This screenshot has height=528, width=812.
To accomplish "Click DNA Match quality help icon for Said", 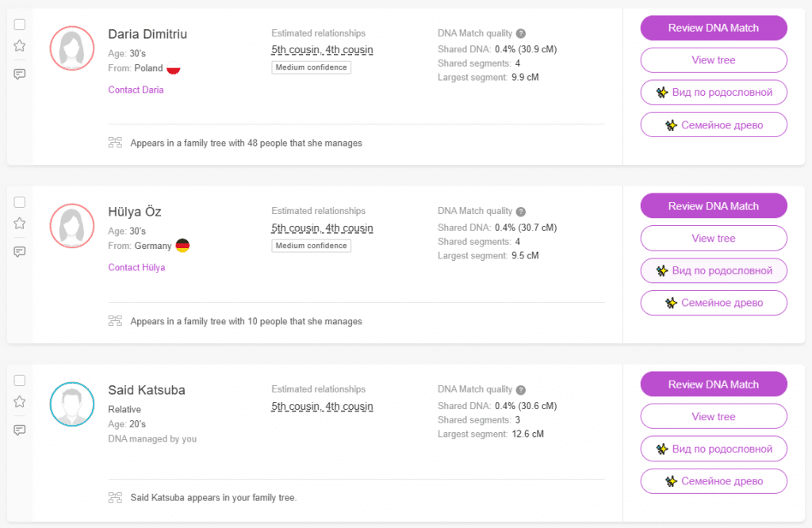I will pyautogui.click(x=521, y=390).
